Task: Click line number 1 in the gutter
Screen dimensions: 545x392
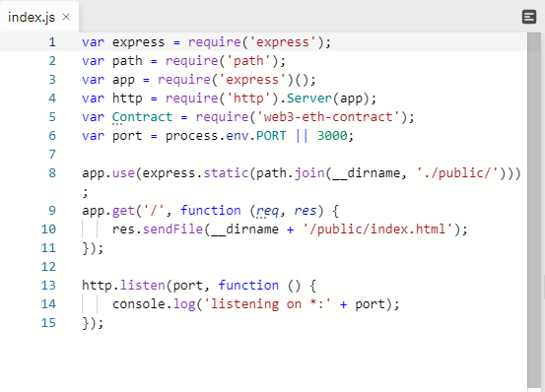Action: (x=52, y=42)
